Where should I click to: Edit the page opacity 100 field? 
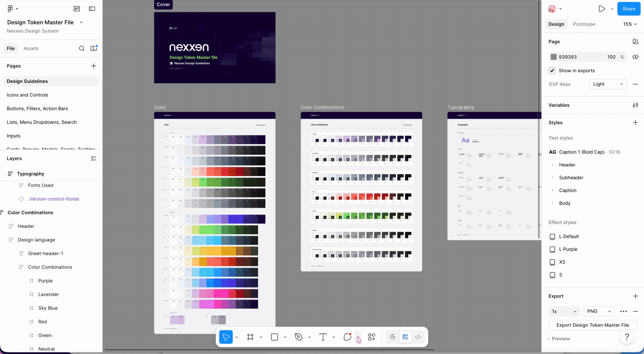click(611, 57)
